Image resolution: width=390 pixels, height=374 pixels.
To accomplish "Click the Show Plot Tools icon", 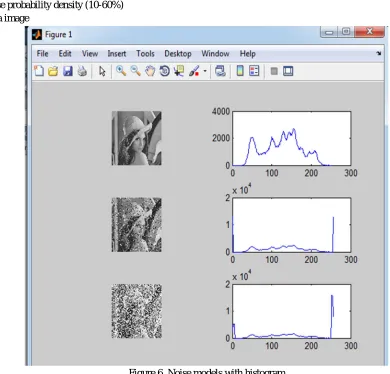I will point(288,71).
